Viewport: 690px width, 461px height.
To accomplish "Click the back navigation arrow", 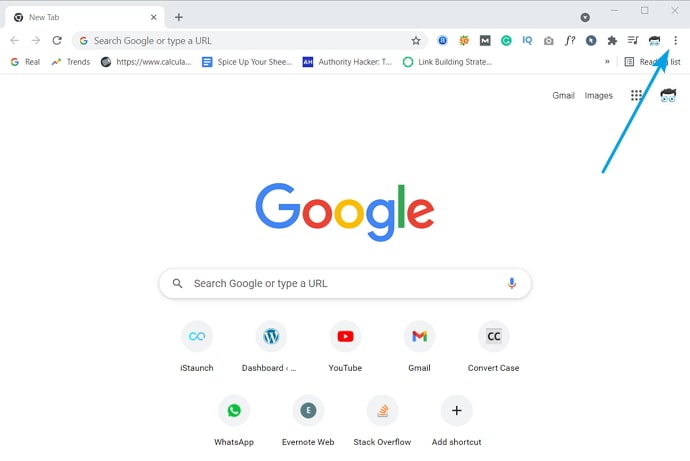I will tap(15, 40).
